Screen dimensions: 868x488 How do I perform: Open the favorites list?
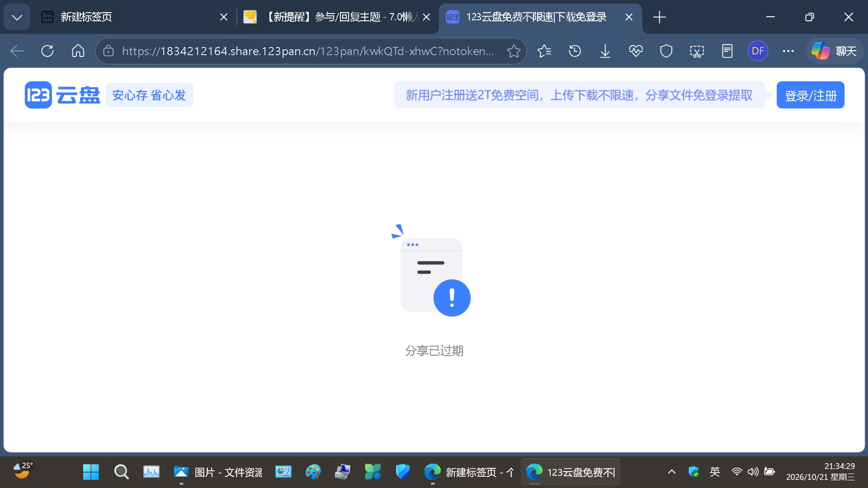pos(544,51)
